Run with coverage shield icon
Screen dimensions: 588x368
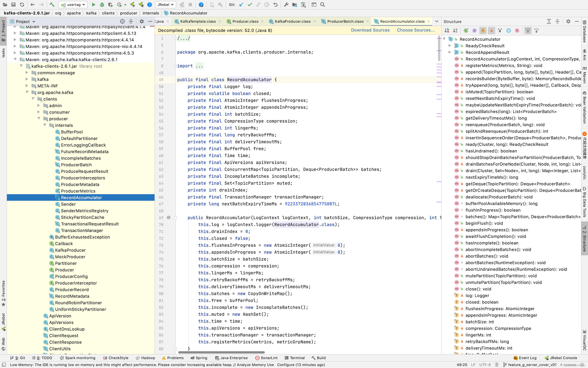110,5
